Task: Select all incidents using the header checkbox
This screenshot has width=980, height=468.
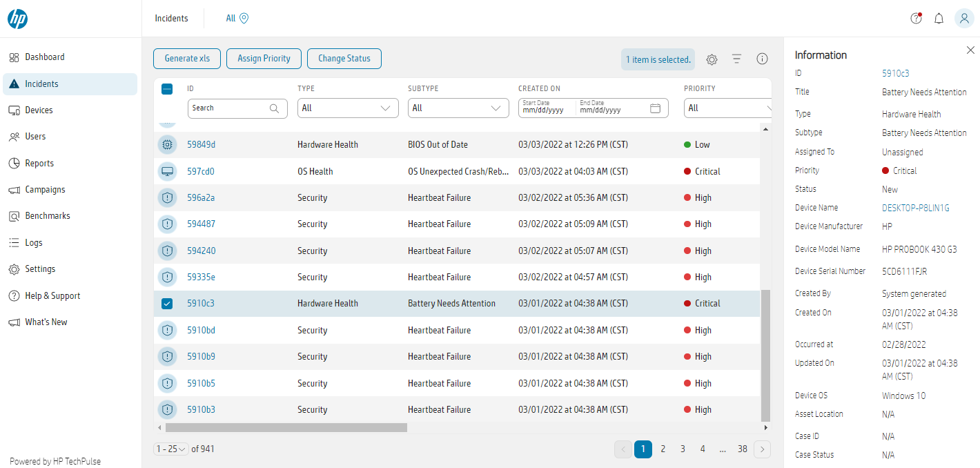Action: click(167, 88)
